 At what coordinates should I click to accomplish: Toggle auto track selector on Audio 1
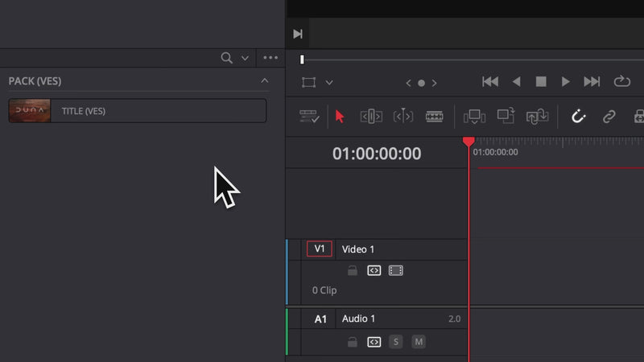(x=374, y=342)
